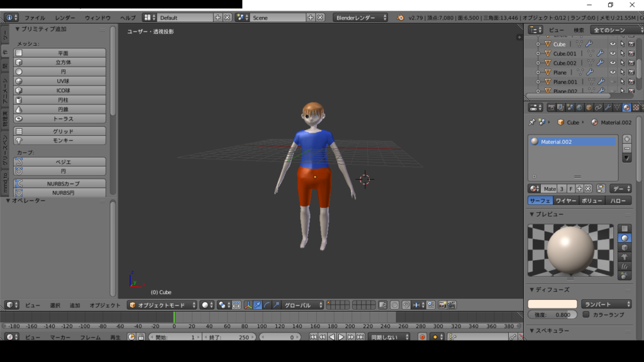Toggle visibility eye for Cube.001
The image size is (644, 362).
613,54
